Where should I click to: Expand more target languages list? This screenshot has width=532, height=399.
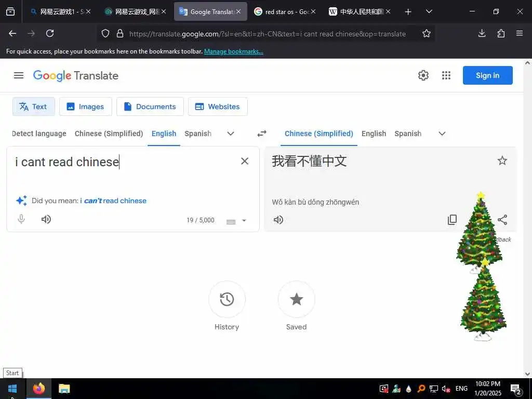tap(442, 134)
